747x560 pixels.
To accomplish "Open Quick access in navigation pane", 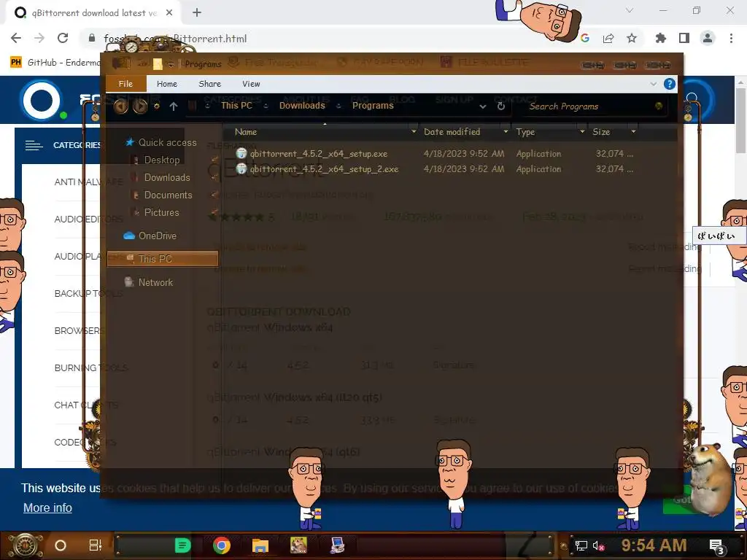I will [167, 142].
